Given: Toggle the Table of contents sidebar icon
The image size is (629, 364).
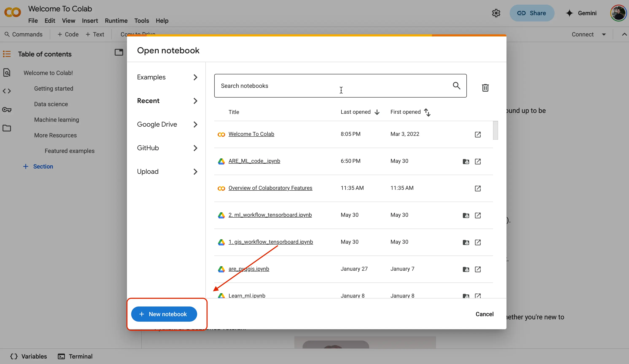Looking at the screenshot, I should tap(7, 54).
